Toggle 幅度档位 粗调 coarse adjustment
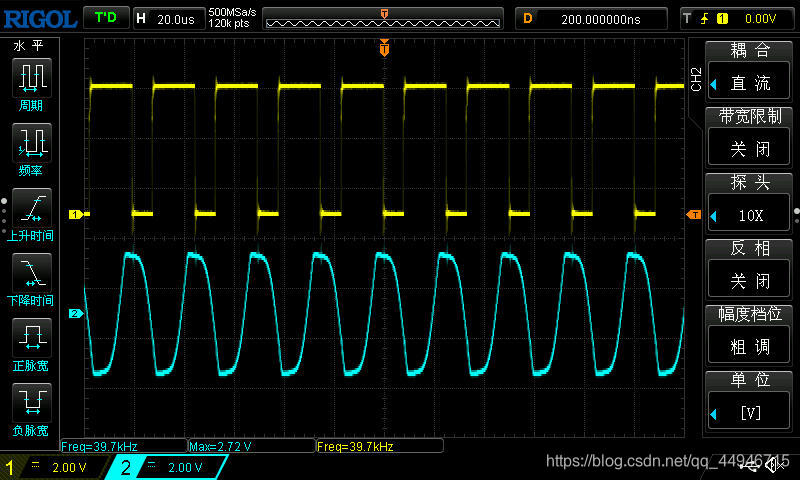 coord(748,347)
